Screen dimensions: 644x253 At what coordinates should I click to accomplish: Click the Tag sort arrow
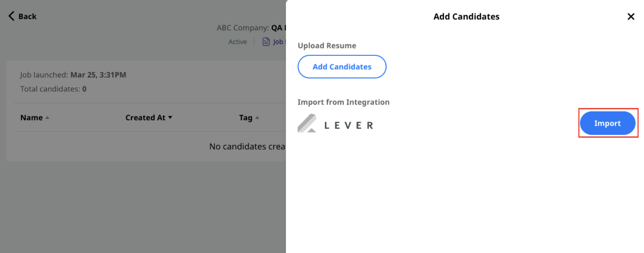(257, 117)
